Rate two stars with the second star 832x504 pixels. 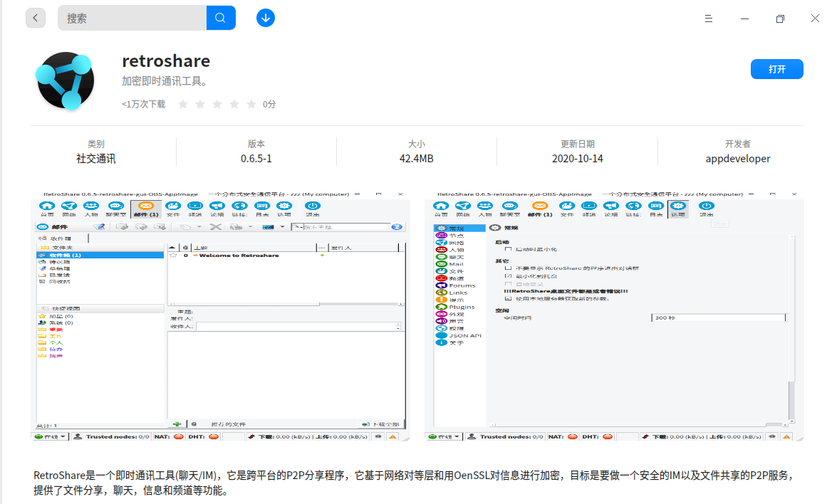pyautogui.click(x=200, y=104)
